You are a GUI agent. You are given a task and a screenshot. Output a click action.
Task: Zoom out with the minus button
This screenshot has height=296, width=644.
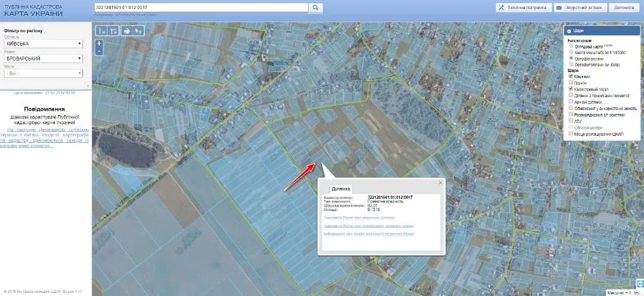[x=99, y=51]
